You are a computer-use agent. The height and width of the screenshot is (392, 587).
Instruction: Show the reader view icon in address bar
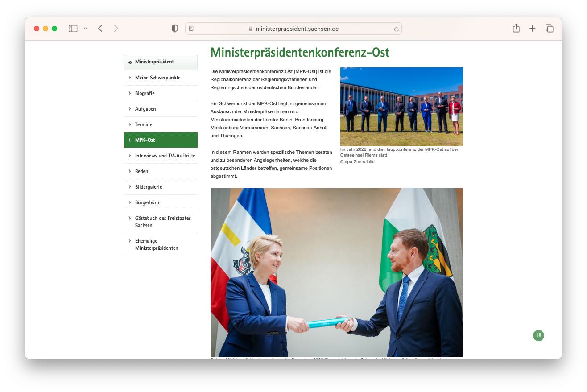tap(191, 29)
